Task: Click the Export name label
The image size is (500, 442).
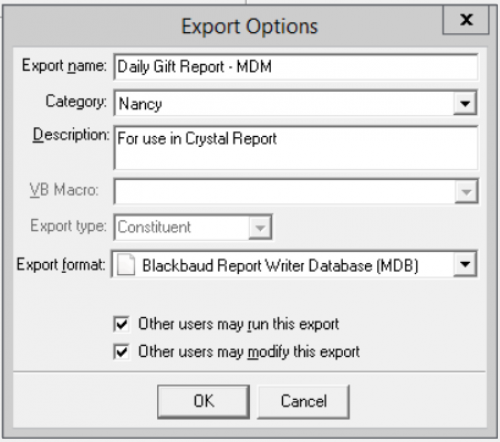Action: 64,66
